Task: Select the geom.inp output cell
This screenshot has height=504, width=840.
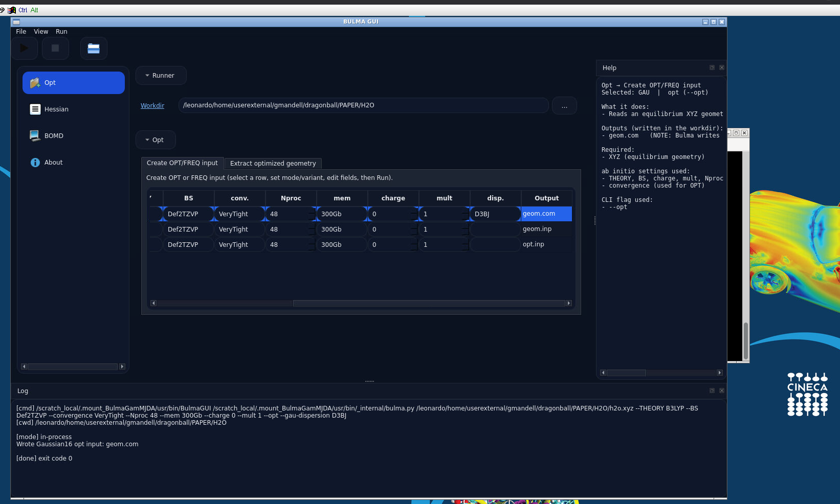Action: [x=547, y=230]
